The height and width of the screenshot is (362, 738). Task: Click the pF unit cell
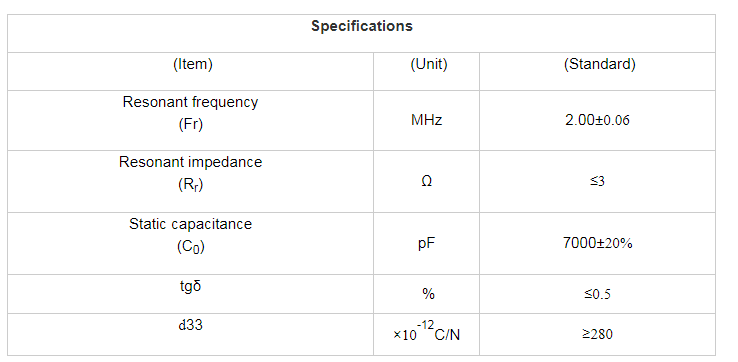(426, 244)
